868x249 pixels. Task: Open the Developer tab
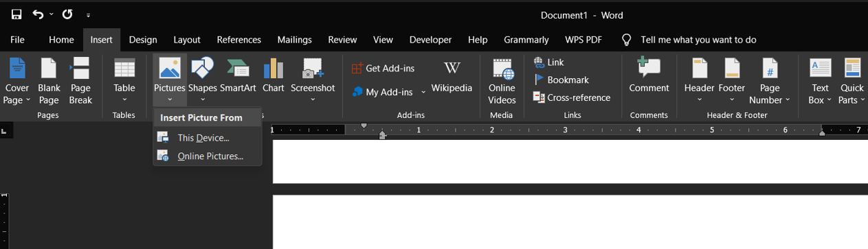[430, 40]
